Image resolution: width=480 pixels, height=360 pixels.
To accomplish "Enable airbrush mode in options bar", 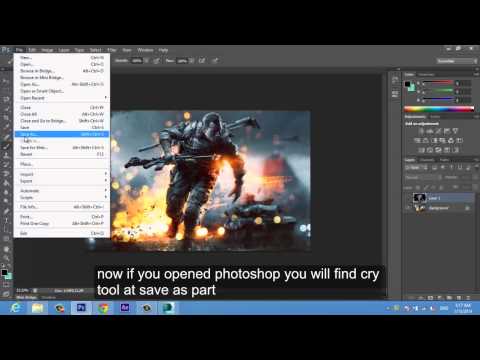I will tap(202, 61).
